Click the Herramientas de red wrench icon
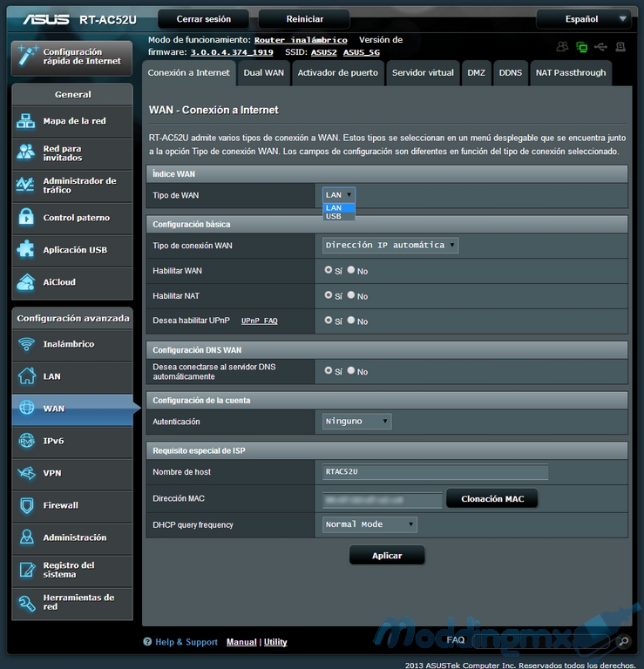Screen dimensions: 644x669 click(x=26, y=602)
